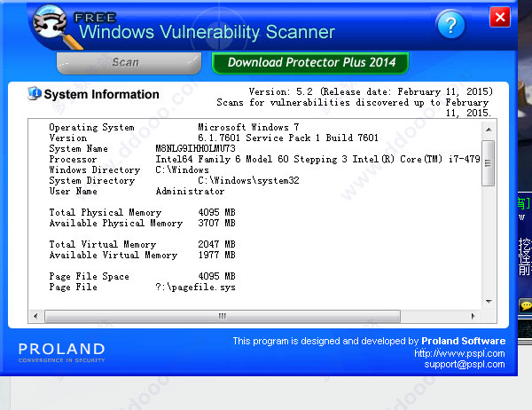The width and height of the screenshot is (532, 410).
Task: Click the Proland logo
Action: tap(62, 352)
